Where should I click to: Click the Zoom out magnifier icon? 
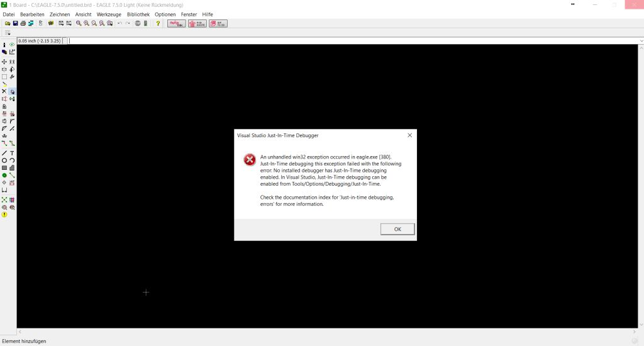(x=94, y=23)
